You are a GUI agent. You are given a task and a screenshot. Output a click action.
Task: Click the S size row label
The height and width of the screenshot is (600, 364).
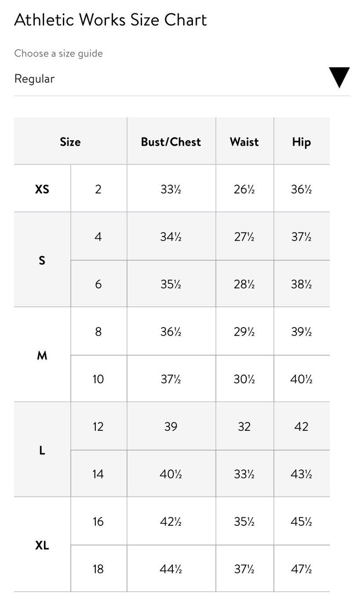coord(42,260)
